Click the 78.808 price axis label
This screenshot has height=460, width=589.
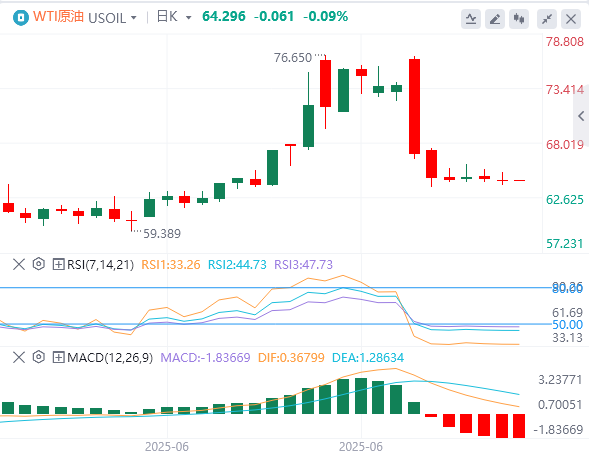565,42
